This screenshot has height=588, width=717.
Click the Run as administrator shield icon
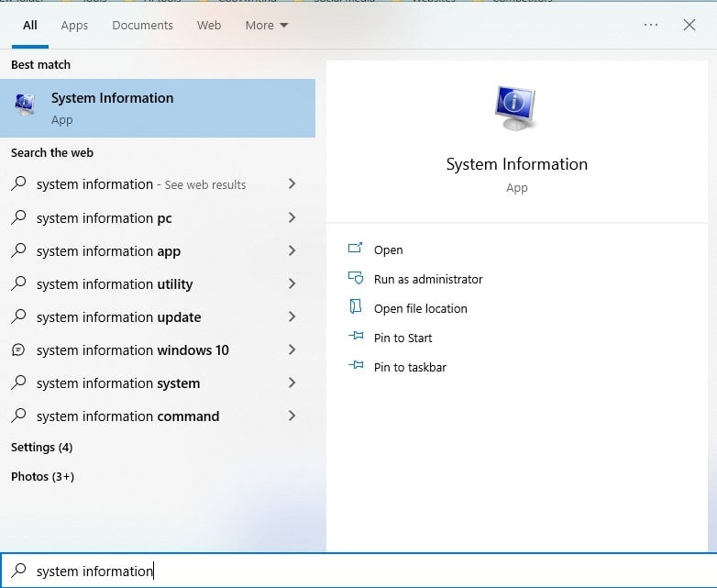356,278
